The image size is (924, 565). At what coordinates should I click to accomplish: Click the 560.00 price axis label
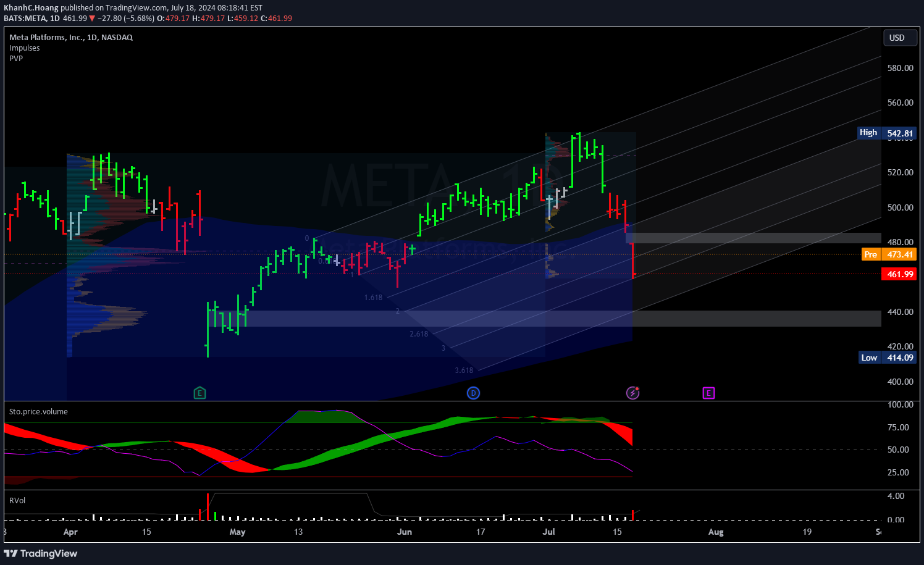pos(900,103)
